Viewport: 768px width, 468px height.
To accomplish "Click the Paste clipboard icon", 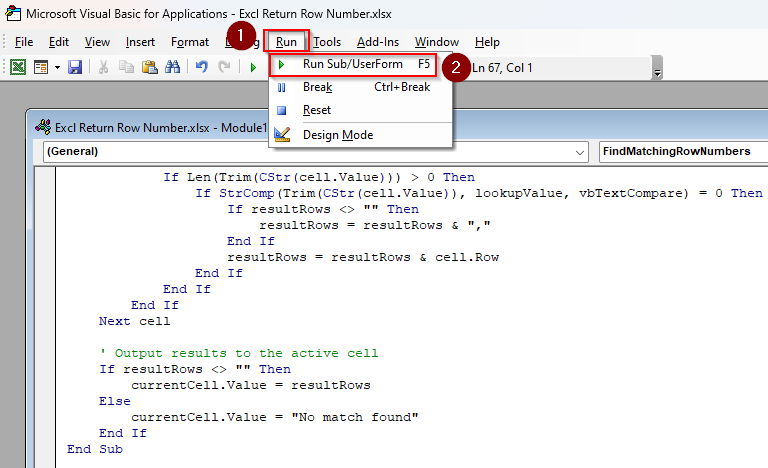I will point(149,67).
